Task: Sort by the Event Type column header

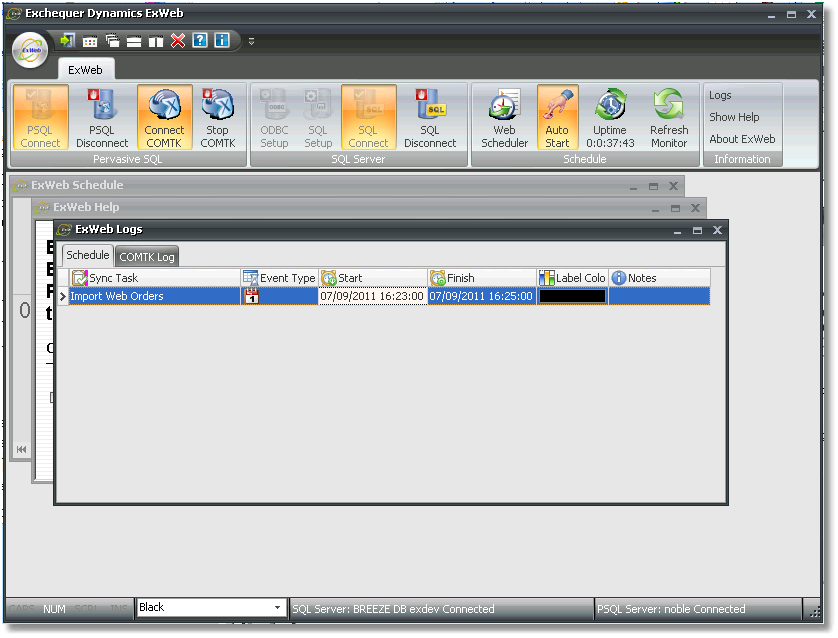Action: click(280, 278)
